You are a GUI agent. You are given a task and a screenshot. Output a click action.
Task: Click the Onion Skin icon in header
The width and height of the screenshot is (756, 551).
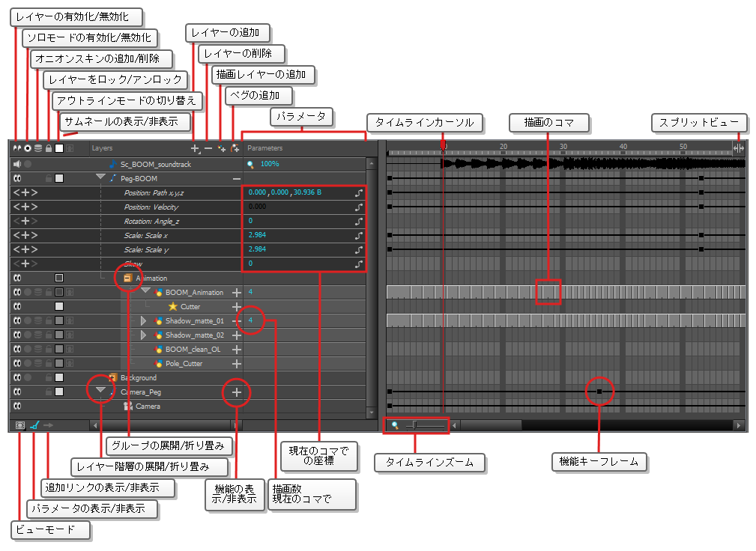38,148
